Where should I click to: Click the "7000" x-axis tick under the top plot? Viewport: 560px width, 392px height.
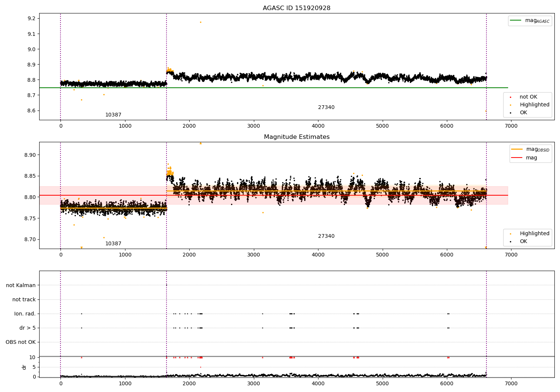pos(511,126)
